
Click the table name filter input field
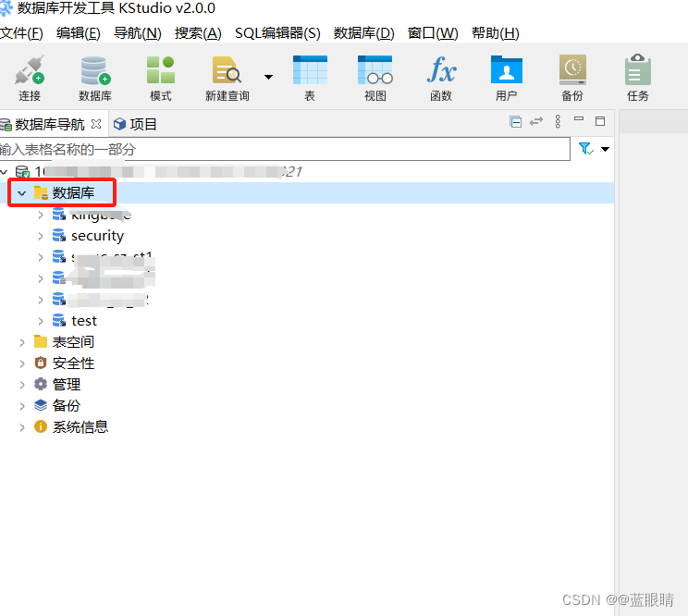pyautogui.click(x=285, y=149)
